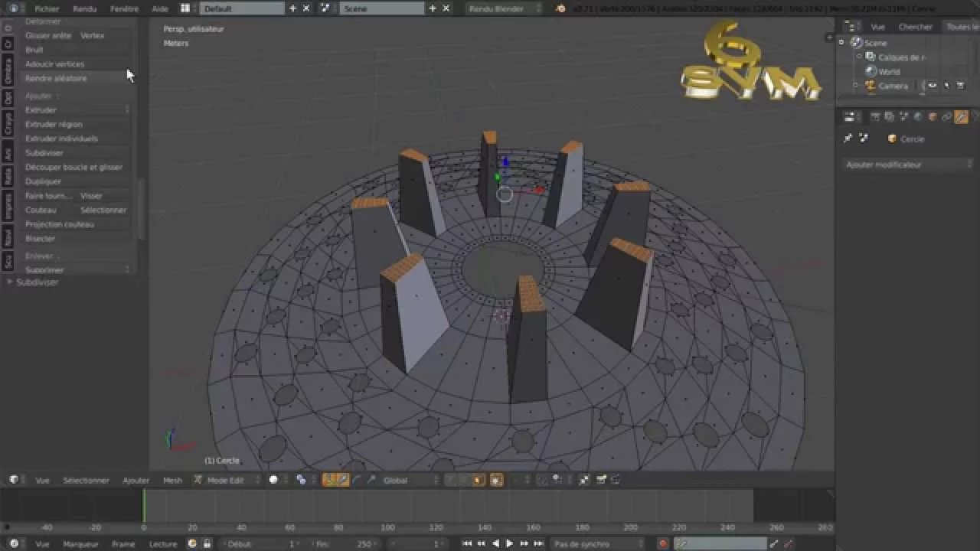Select the translate manipulator arrow icon
The height and width of the screenshot is (551, 980).
pyautogui.click(x=343, y=480)
